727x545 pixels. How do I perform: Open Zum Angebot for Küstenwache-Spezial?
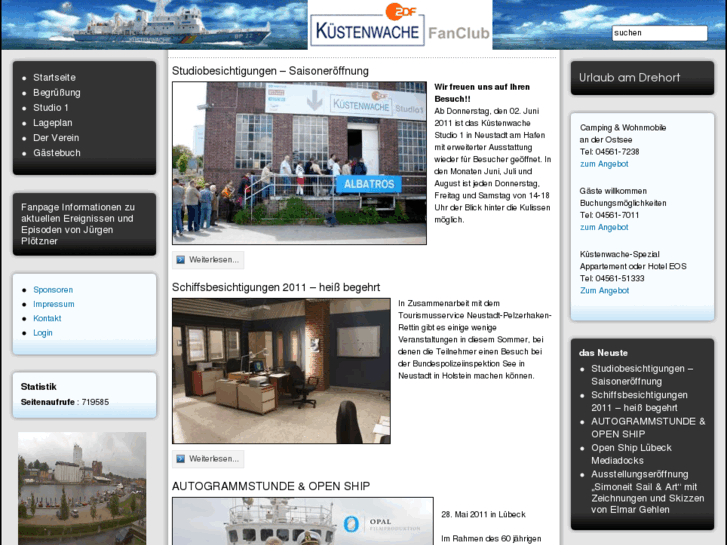pos(605,290)
